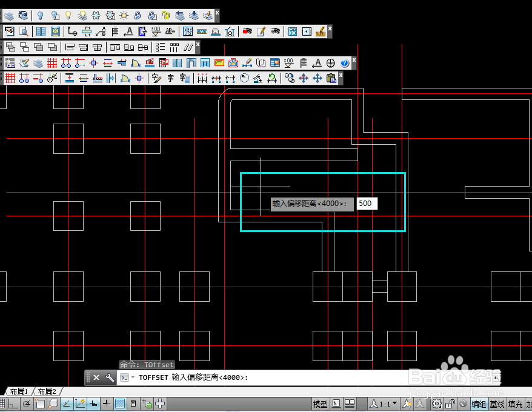Click the bring-to-front draw order icon

pyautogui.click(x=10, y=47)
